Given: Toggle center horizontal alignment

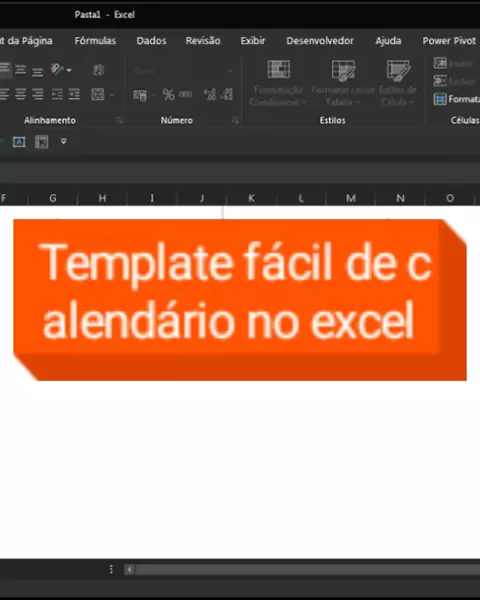Looking at the screenshot, I should click(x=21, y=94).
